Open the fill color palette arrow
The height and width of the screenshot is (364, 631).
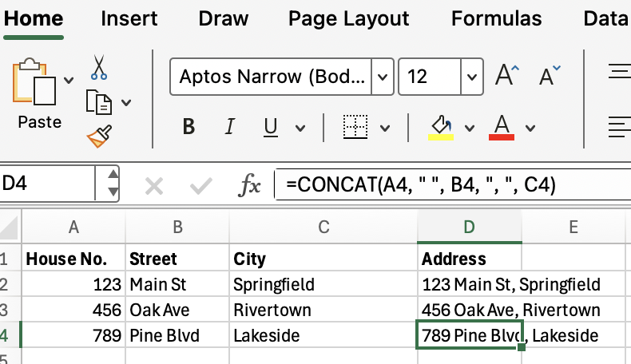tap(469, 129)
